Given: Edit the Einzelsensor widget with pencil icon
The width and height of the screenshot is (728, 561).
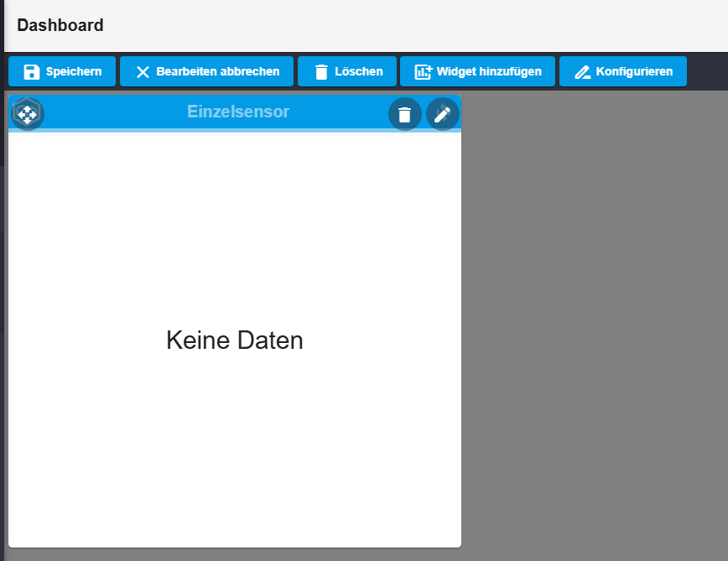Looking at the screenshot, I should point(443,114).
